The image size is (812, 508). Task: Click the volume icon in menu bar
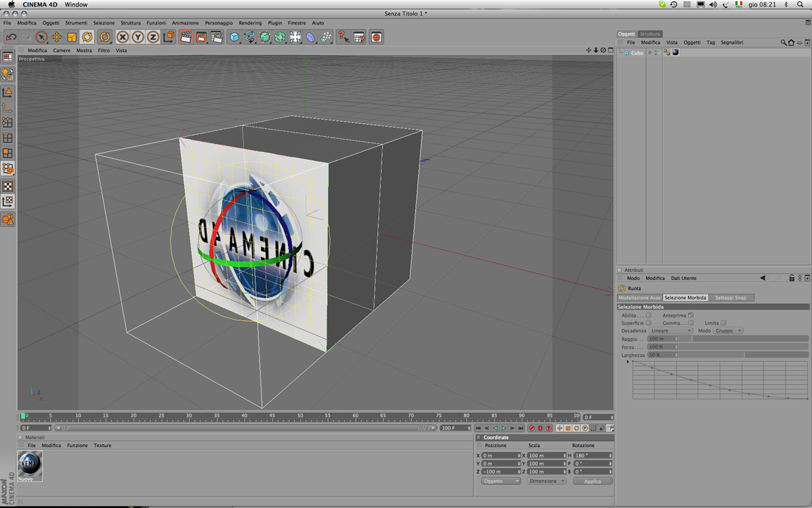(713, 5)
